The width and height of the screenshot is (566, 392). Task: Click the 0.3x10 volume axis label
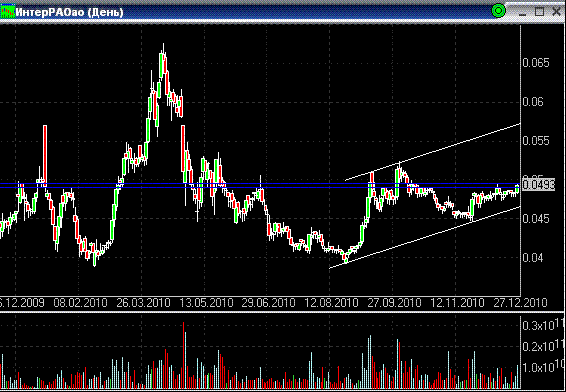coord(543,324)
